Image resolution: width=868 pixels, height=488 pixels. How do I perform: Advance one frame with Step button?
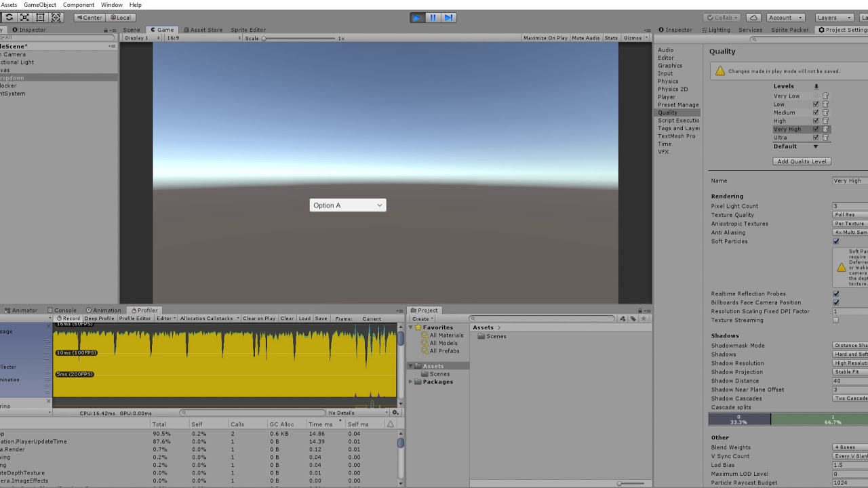(449, 18)
